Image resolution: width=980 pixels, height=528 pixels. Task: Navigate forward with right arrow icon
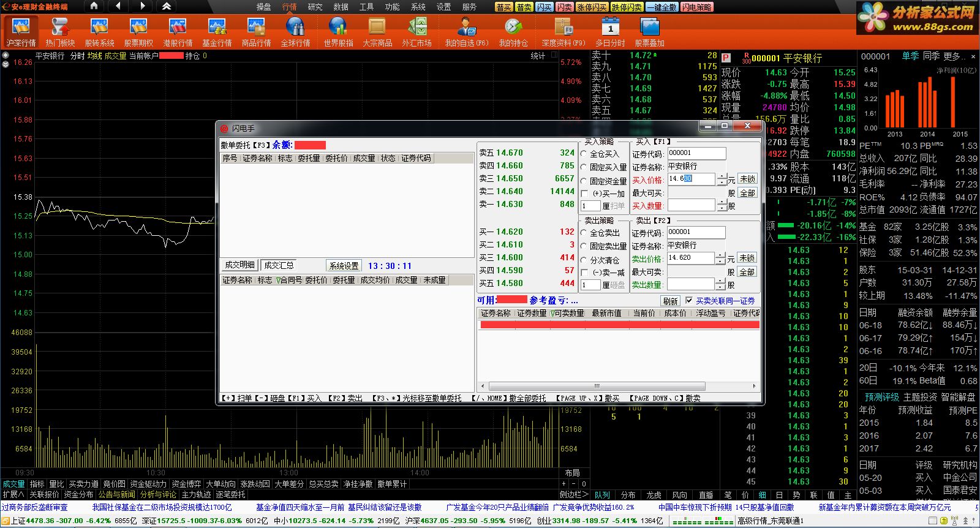pyautogui.click(x=142, y=6)
